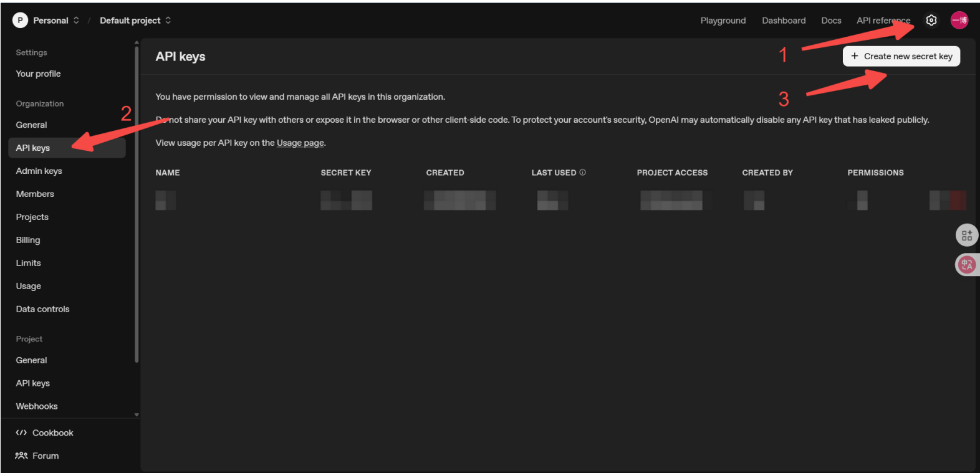Click the Personal organization P icon
This screenshot has width=980, height=473.
20,21
